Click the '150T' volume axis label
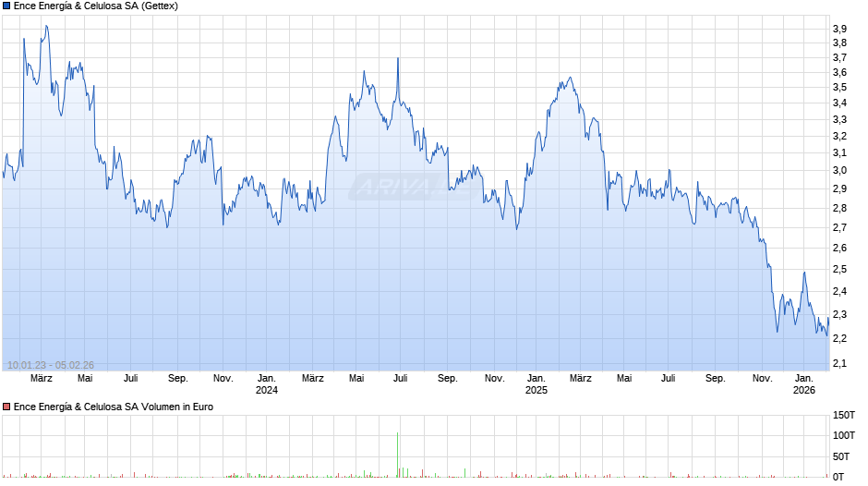868x486 pixels. [844, 415]
